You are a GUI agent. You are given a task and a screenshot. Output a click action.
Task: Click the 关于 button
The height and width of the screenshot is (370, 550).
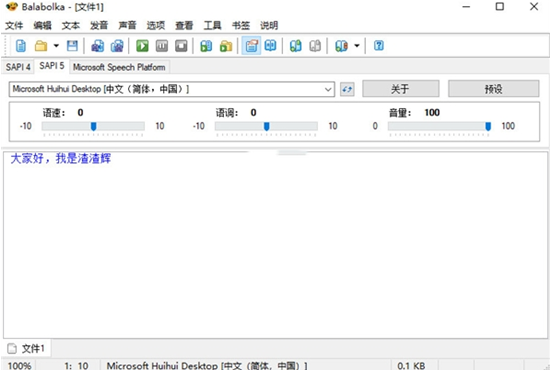[401, 89]
